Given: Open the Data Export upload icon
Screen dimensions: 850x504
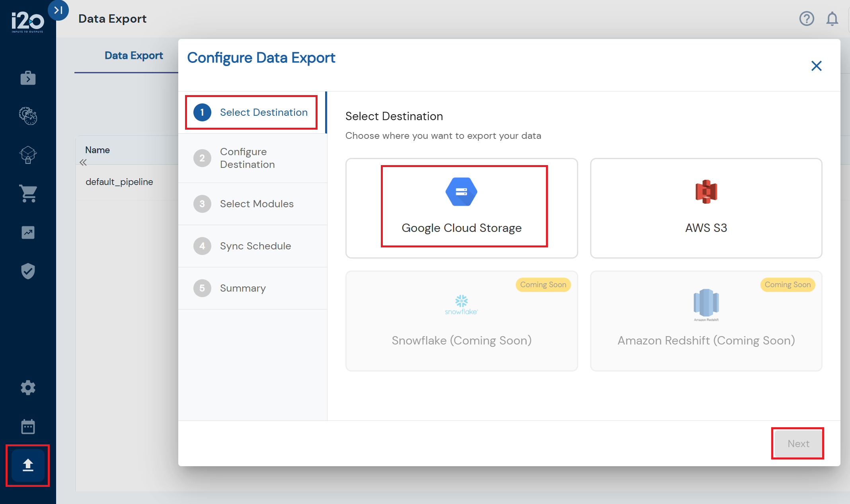Looking at the screenshot, I should [x=28, y=465].
